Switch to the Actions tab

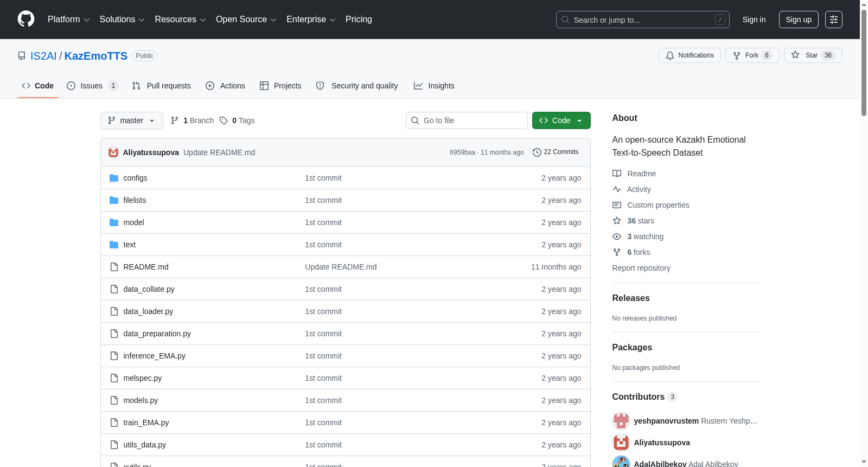(226, 86)
